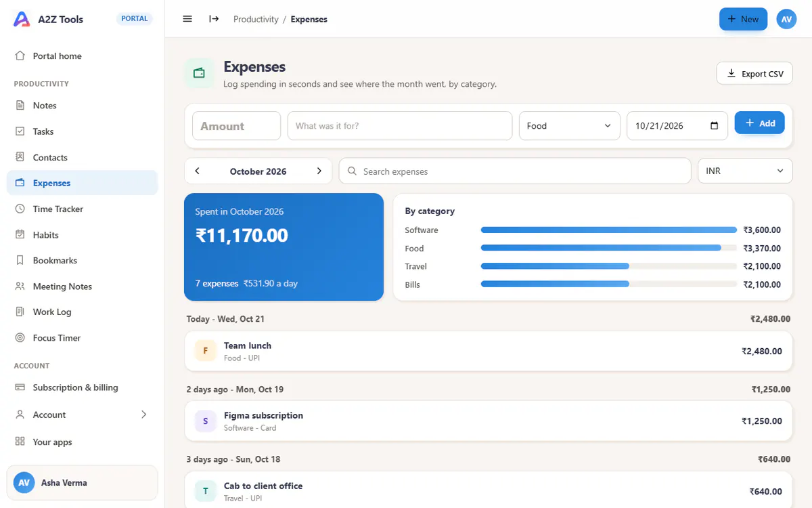Go to next month with right chevron
The width and height of the screenshot is (812, 508).
(319, 171)
